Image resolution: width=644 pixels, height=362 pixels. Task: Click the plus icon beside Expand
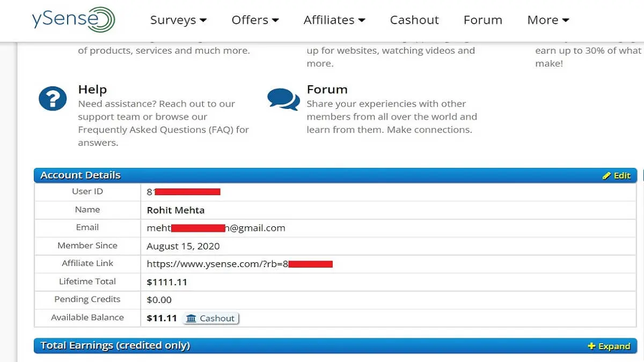pos(591,346)
